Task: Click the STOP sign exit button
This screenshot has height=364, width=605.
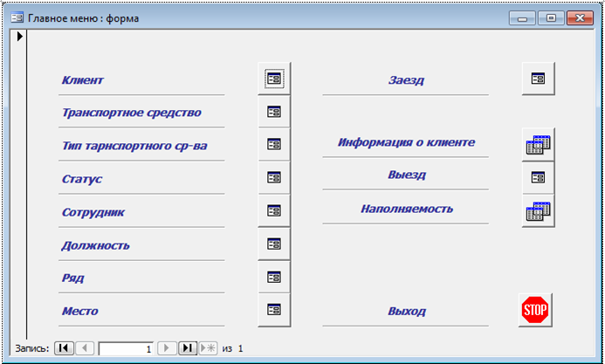Action: (535, 310)
